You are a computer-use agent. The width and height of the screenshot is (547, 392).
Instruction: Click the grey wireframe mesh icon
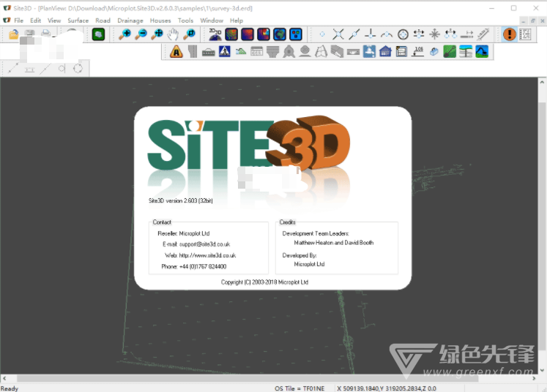tap(321, 52)
